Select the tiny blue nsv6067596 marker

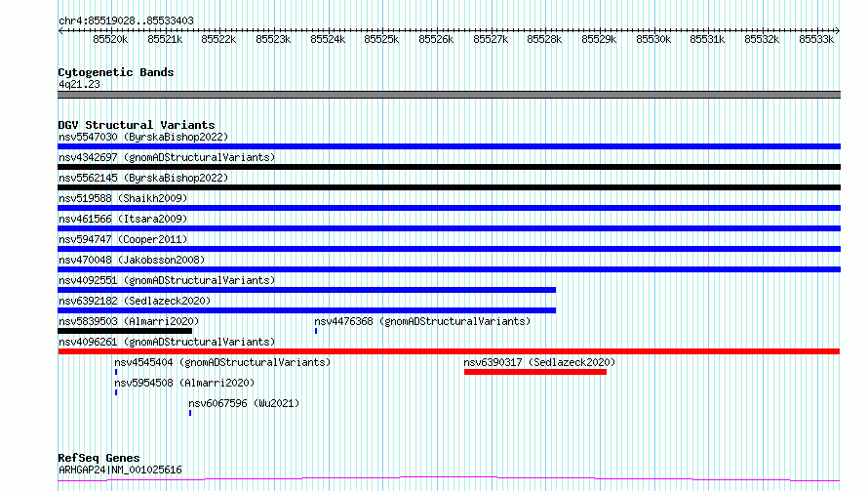click(x=190, y=413)
